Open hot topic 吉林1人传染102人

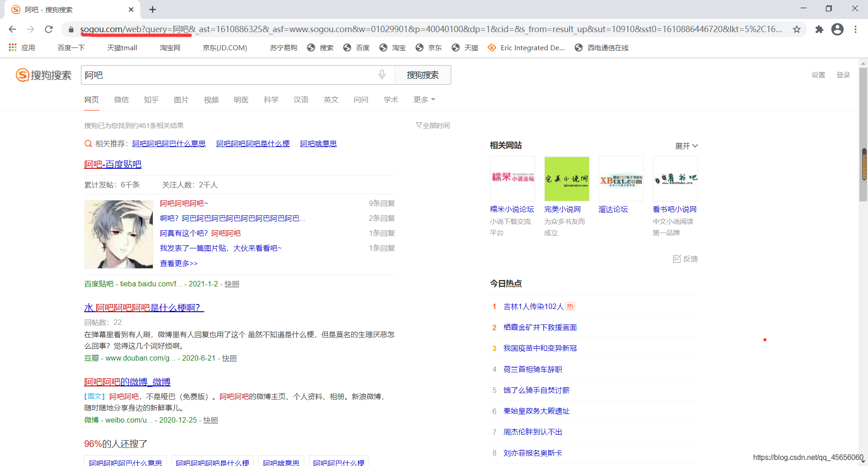pos(533,307)
